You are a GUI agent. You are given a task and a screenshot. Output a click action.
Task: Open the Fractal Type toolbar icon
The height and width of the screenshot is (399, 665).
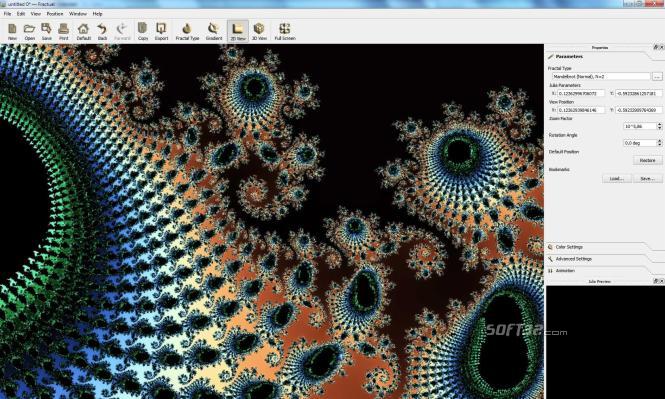[x=187, y=32]
